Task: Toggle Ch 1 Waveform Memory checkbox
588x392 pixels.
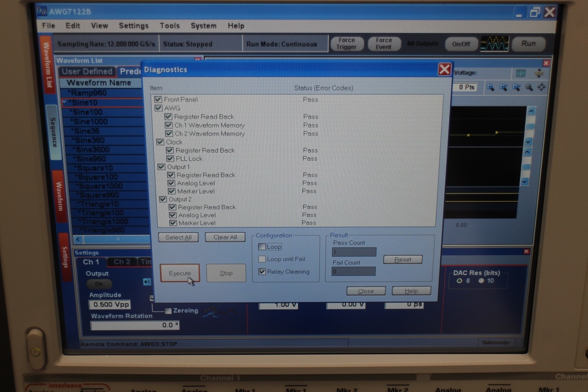Action: (x=169, y=125)
